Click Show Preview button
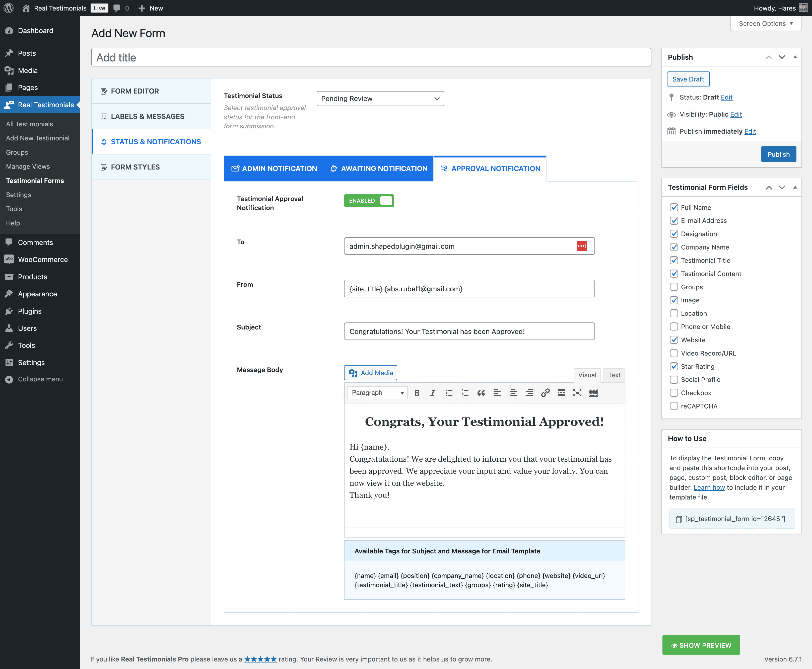Viewport: 812px width, 669px height. tap(701, 645)
